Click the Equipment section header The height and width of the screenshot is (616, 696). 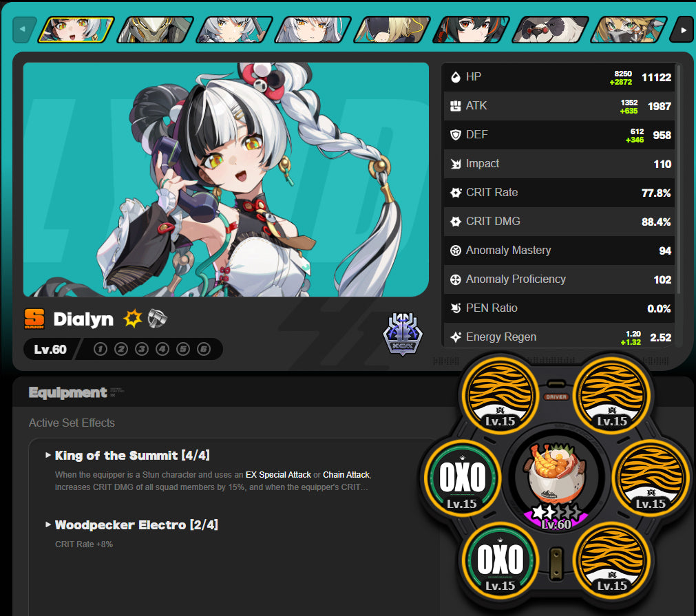click(68, 392)
